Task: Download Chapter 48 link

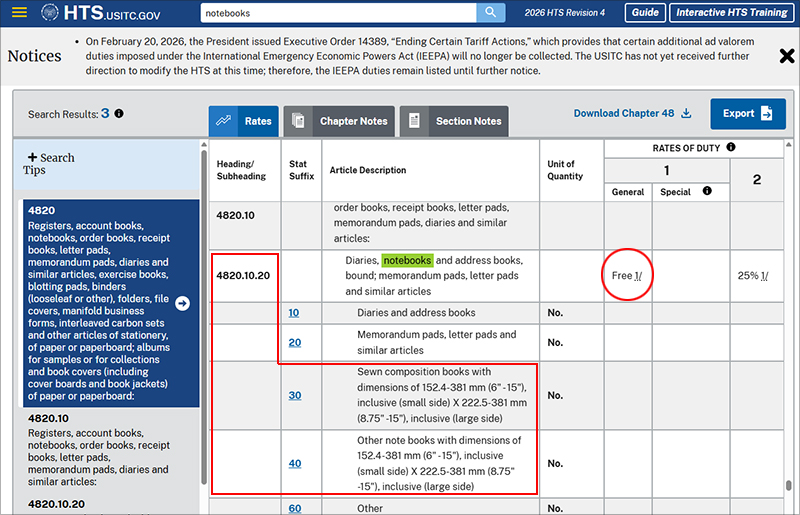Action: [632, 114]
